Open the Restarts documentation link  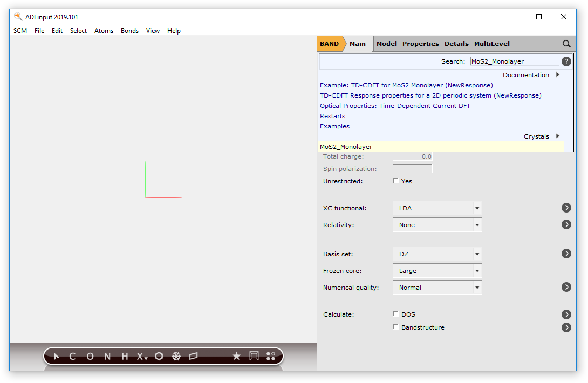click(x=333, y=117)
